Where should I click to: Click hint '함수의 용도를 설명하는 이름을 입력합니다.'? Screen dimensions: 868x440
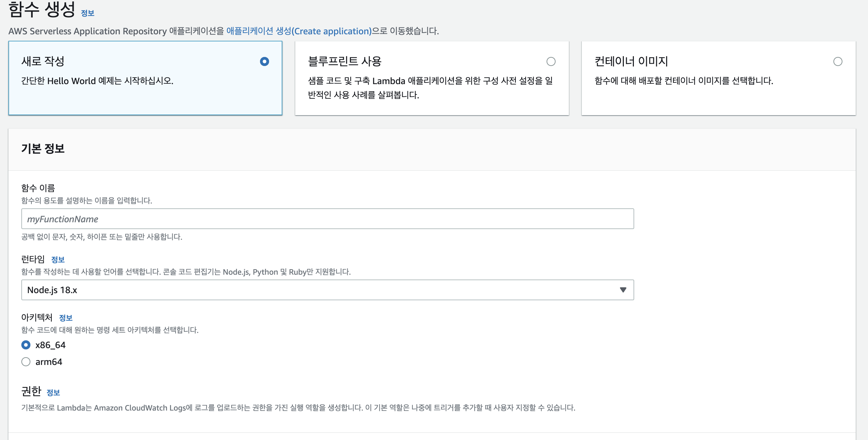(x=87, y=201)
